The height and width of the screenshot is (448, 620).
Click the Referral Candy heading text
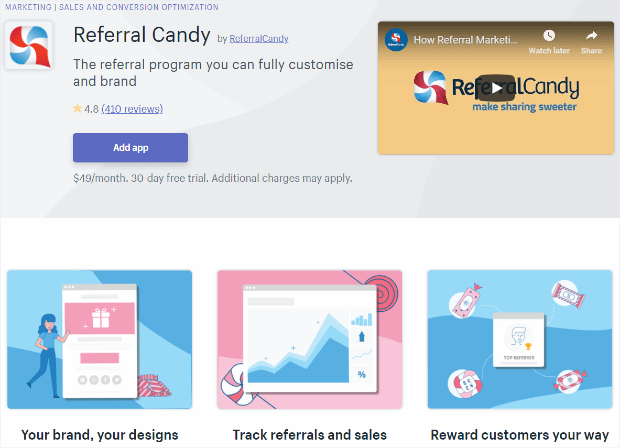[140, 35]
